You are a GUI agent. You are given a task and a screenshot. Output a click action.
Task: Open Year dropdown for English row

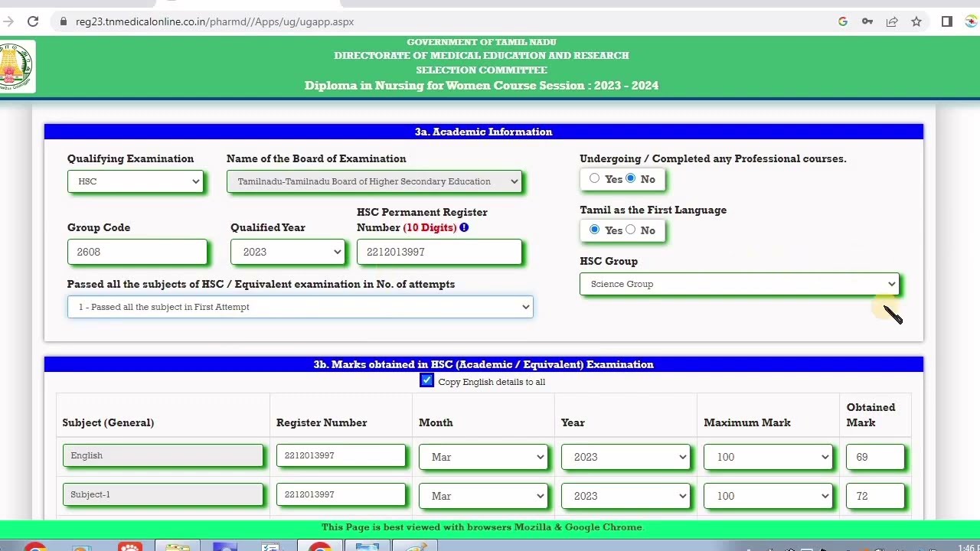tap(626, 457)
